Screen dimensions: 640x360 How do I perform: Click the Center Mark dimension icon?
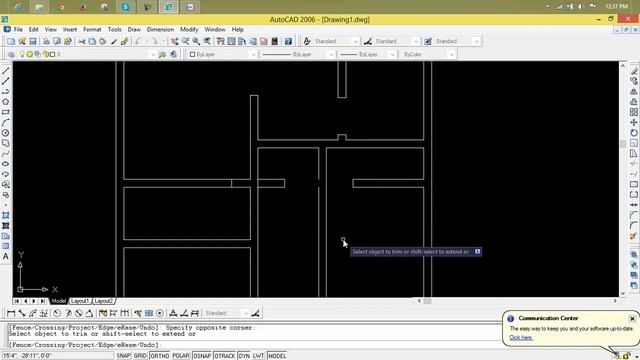pyautogui.click(x=160, y=313)
